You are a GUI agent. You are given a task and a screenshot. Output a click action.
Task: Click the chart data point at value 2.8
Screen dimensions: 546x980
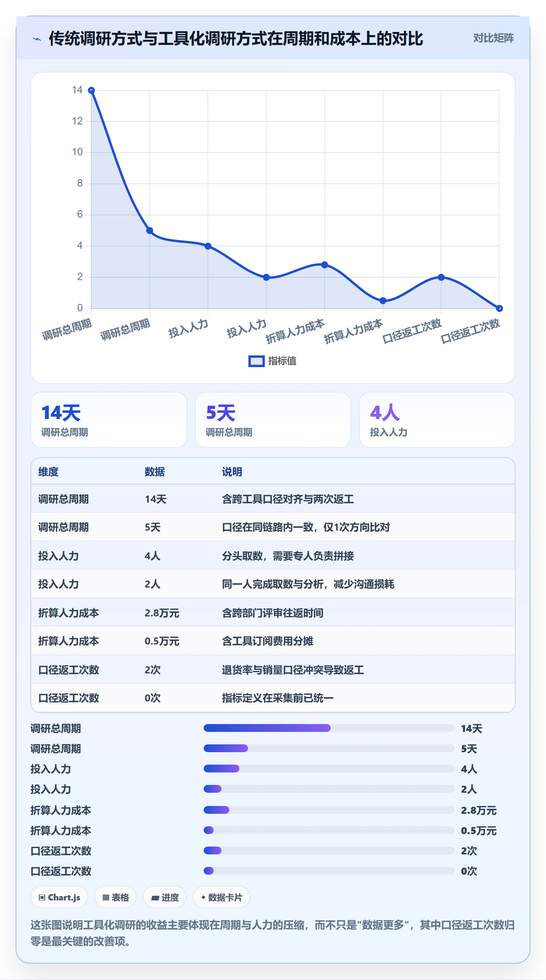pos(324,265)
